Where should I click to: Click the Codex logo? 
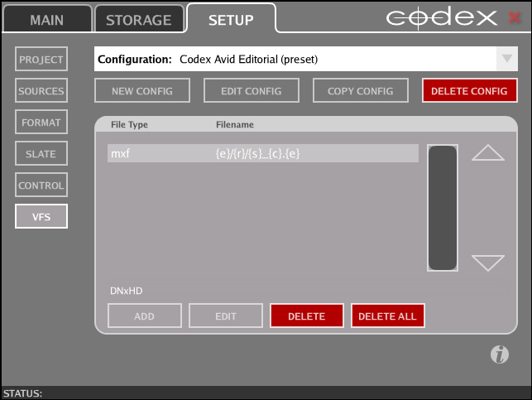(x=442, y=17)
